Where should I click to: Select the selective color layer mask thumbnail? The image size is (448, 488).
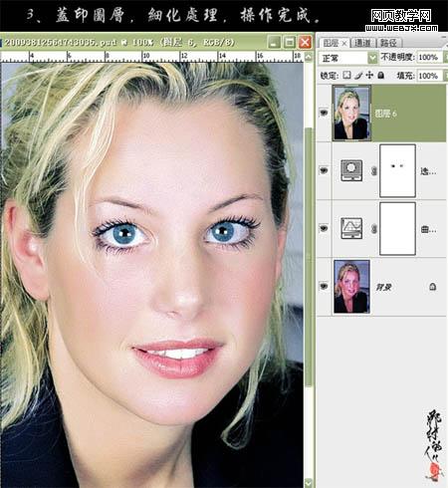(397, 170)
